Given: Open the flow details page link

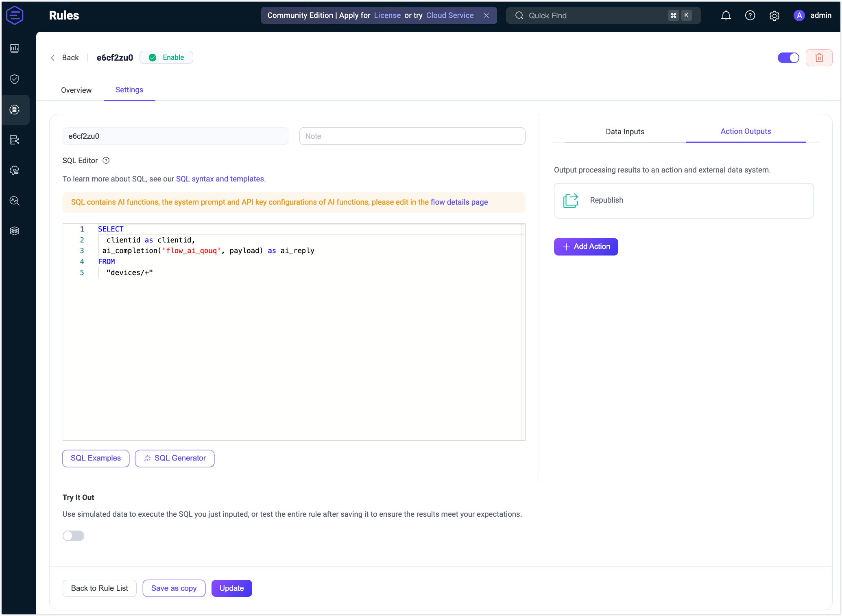Looking at the screenshot, I should click(x=459, y=202).
